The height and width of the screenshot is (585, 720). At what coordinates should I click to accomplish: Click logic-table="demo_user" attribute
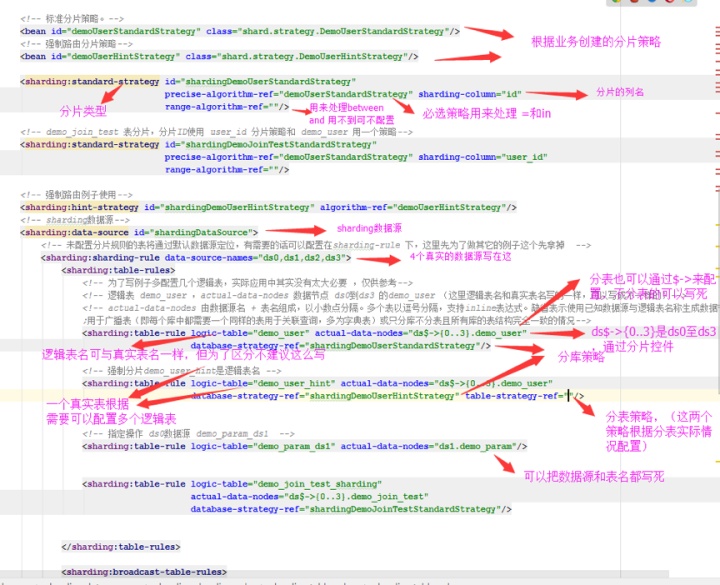pos(250,333)
